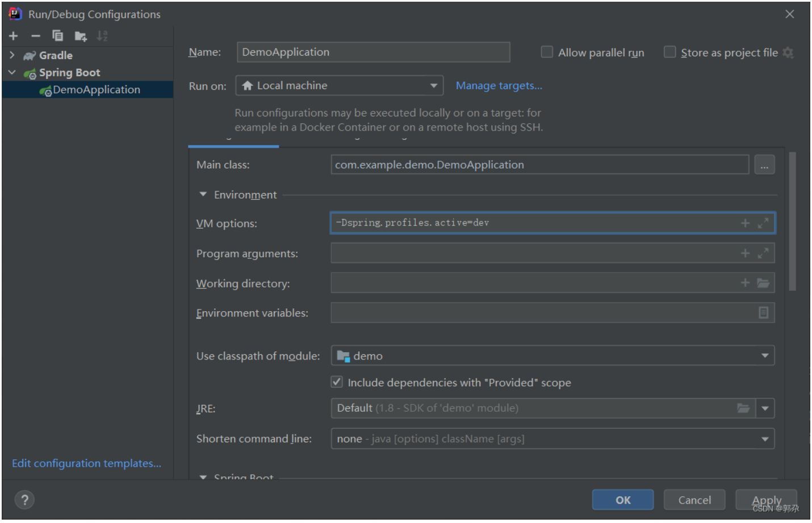Click the Name input field
Viewport: 812px width, 523px height.
click(x=373, y=52)
